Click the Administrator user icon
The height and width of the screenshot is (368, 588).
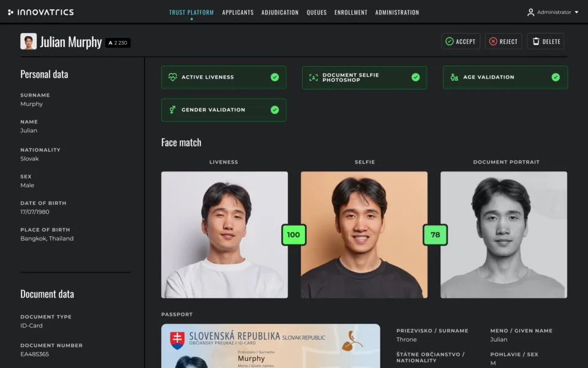[x=530, y=12]
